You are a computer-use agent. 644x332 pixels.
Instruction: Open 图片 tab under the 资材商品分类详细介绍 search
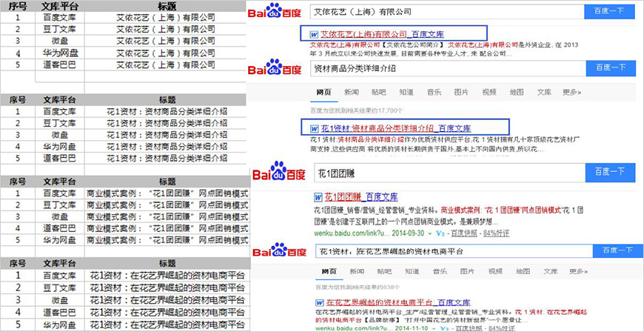tap(461, 92)
